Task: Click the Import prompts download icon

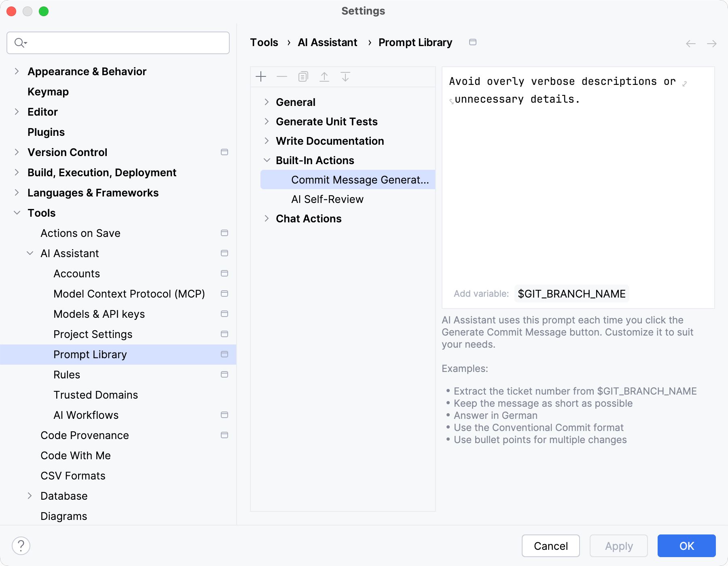Action: pos(345,77)
